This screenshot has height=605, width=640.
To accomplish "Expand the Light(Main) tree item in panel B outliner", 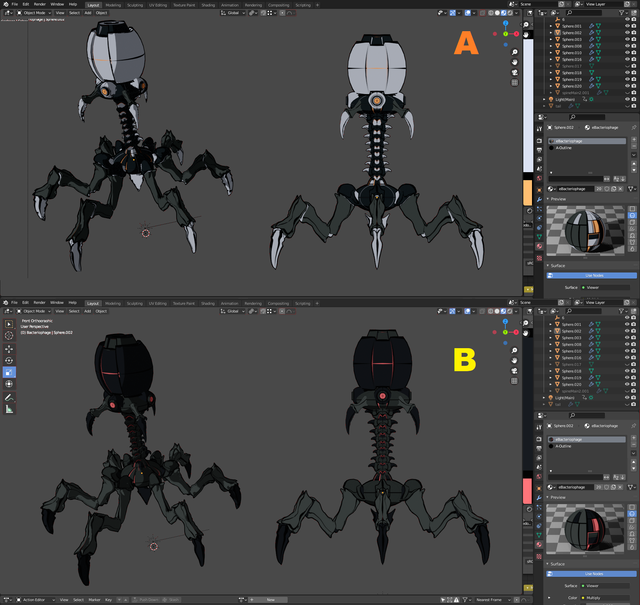I will point(544,398).
